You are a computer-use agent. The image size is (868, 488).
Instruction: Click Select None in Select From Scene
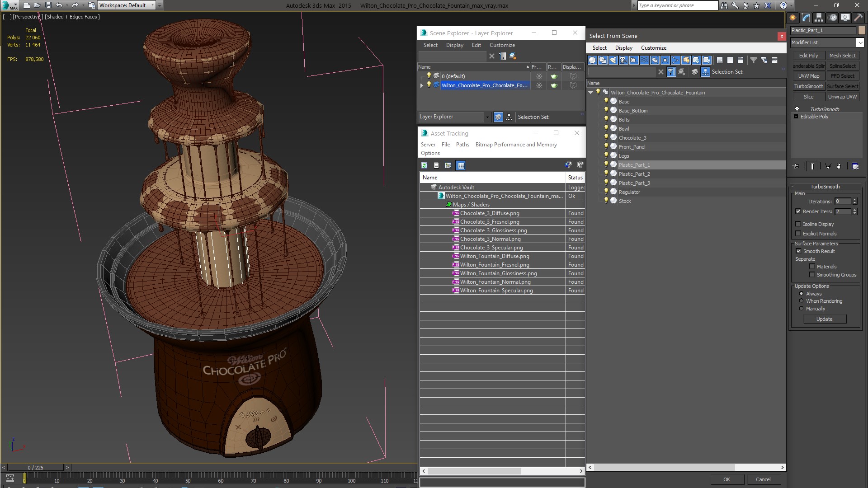coord(730,60)
